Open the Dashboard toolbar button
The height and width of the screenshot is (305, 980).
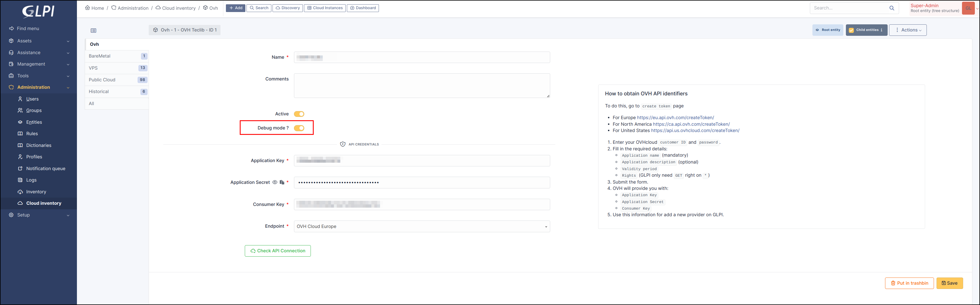[363, 8]
